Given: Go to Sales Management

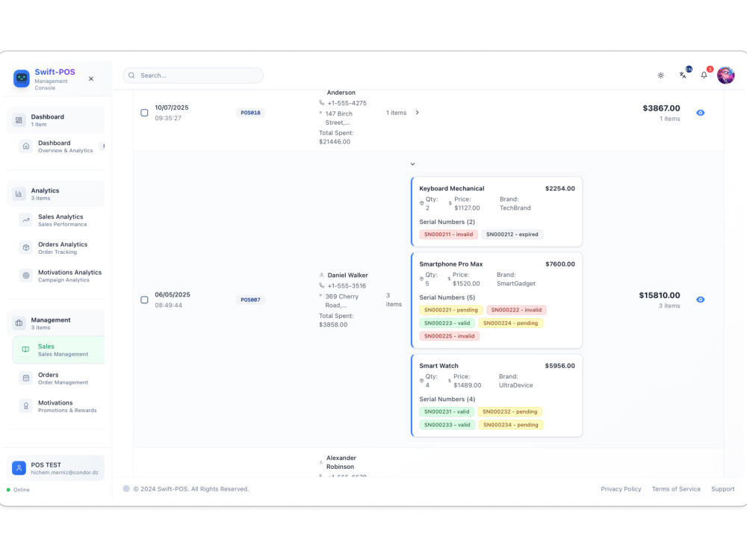Looking at the screenshot, I should coord(58,349).
